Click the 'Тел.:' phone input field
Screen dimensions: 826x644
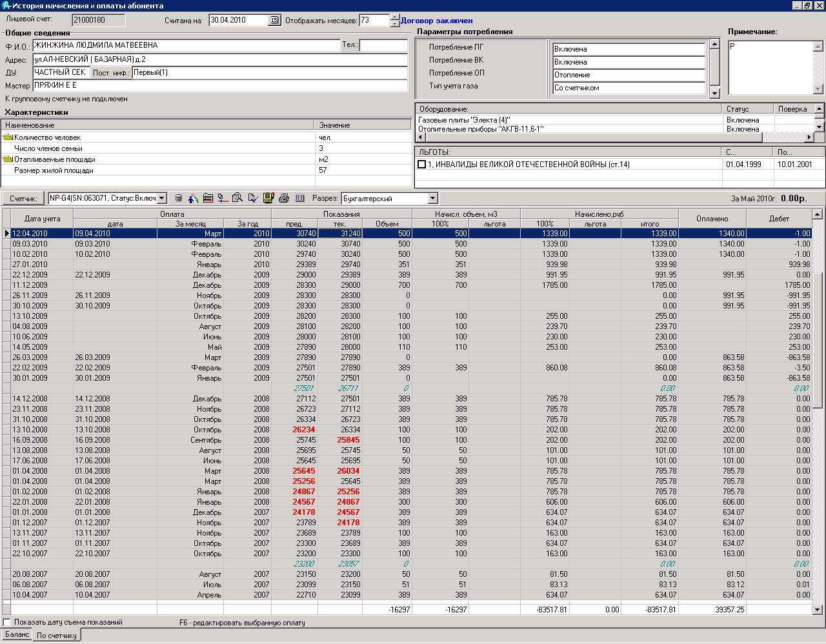click(383, 45)
